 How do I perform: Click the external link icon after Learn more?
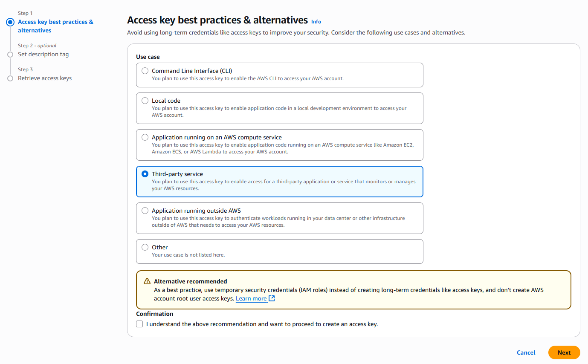272,298
